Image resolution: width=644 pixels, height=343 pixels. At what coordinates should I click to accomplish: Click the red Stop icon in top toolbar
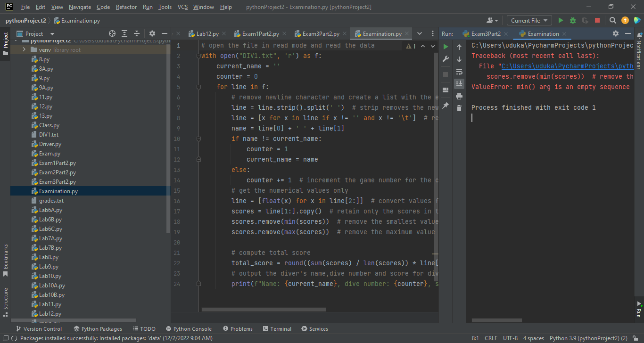click(x=597, y=20)
